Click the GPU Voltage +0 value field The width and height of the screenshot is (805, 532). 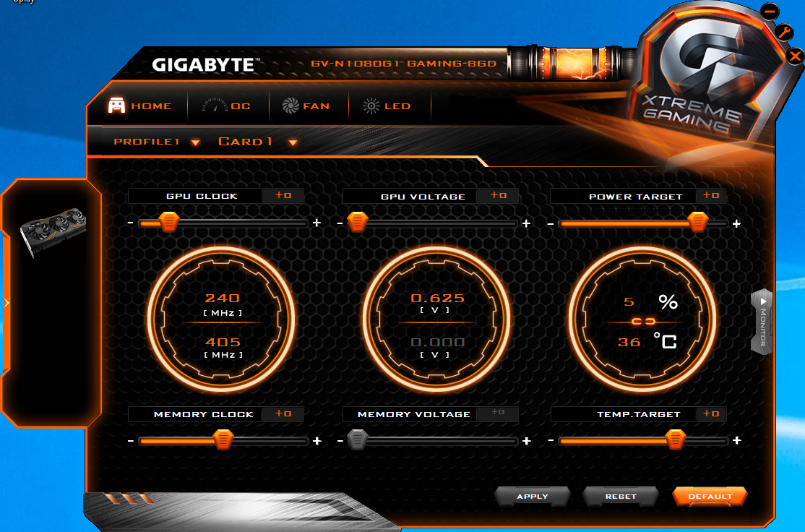click(497, 196)
